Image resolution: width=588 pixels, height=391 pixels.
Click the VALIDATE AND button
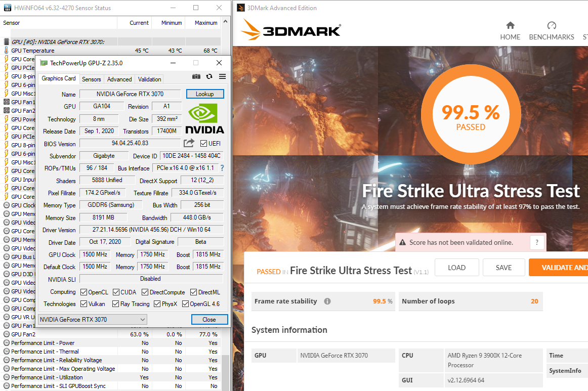[x=558, y=267]
